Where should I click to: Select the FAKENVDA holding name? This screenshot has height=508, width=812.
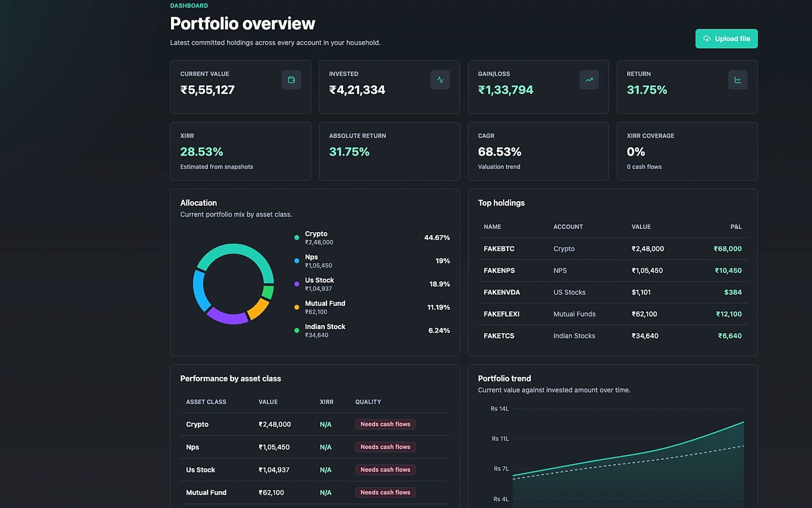[x=502, y=293]
